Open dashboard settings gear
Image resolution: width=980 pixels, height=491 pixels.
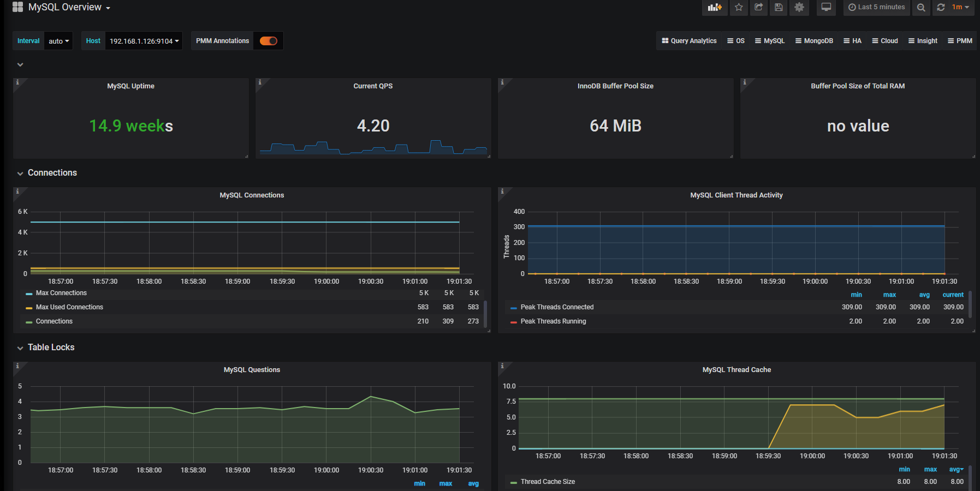point(799,7)
